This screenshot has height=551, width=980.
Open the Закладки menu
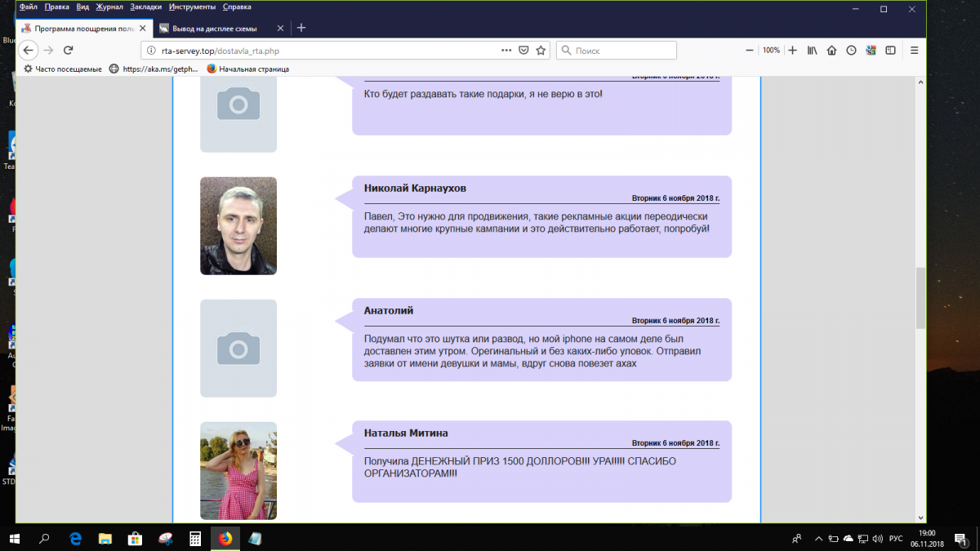146,7
